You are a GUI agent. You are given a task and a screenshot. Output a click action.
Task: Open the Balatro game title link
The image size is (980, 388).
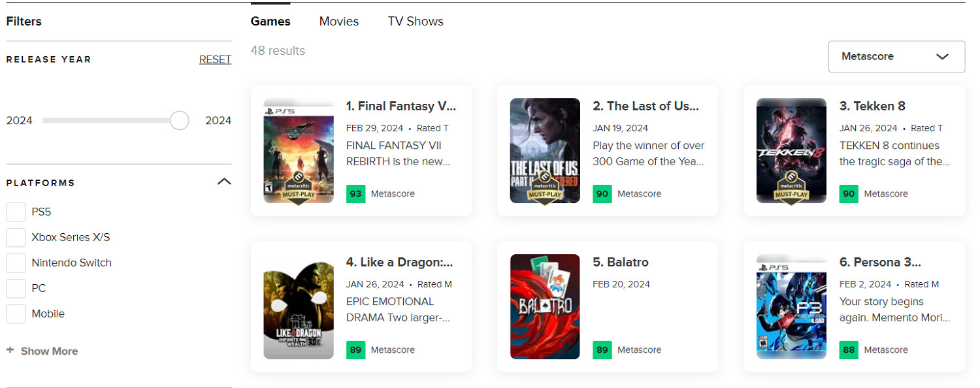621,263
